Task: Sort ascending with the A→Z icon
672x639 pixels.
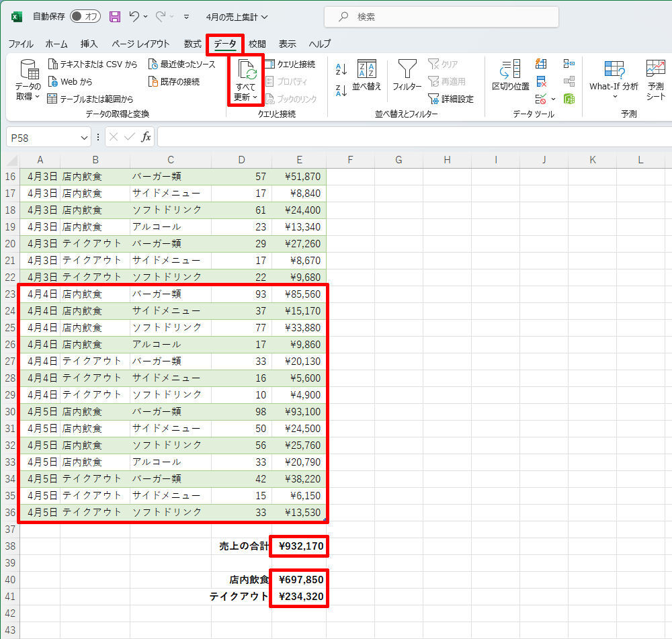Action: click(x=341, y=69)
